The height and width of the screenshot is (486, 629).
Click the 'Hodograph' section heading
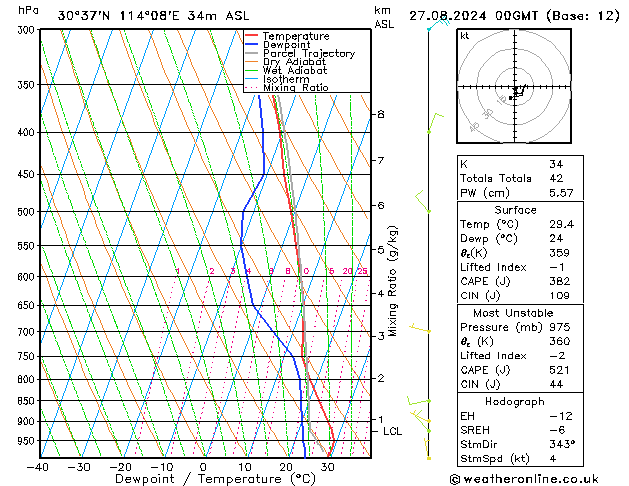tap(515, 401)
